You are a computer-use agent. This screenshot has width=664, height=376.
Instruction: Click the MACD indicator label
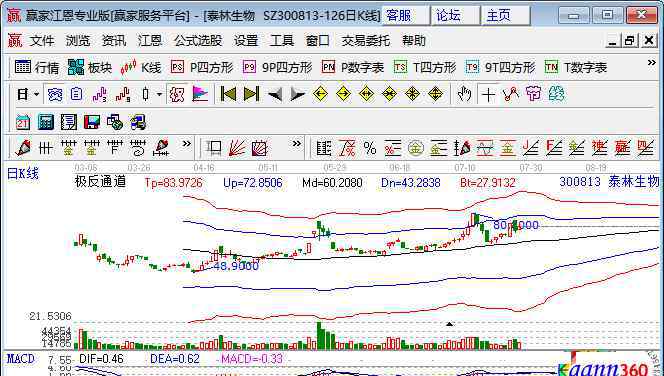pos(21,359)
